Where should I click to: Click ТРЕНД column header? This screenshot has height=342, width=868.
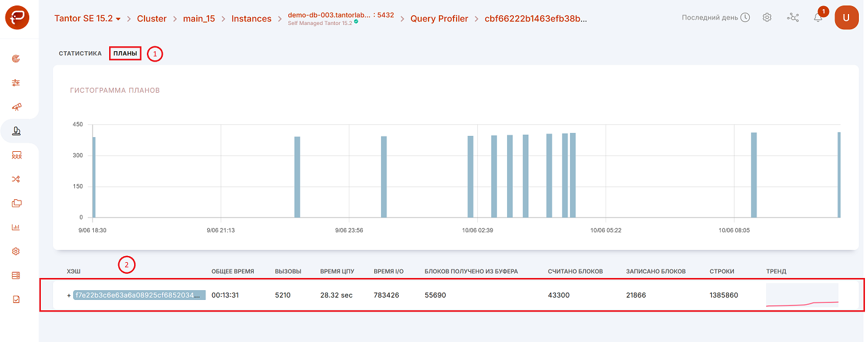tap(776, 271)
